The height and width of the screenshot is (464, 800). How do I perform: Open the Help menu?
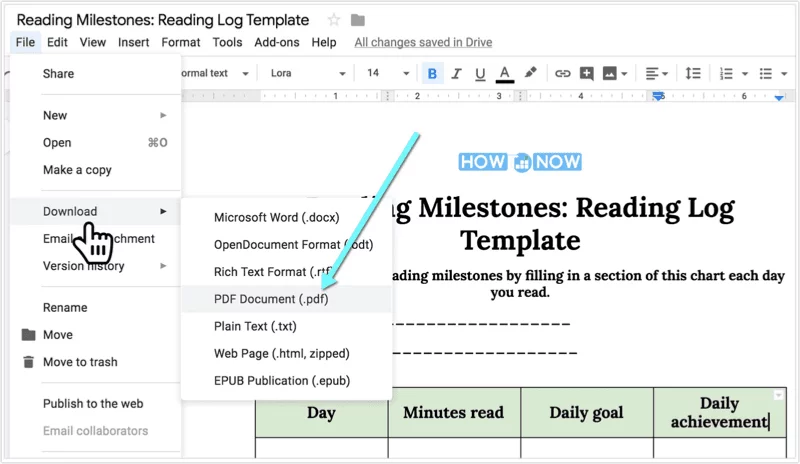click(x=323, y=42)
